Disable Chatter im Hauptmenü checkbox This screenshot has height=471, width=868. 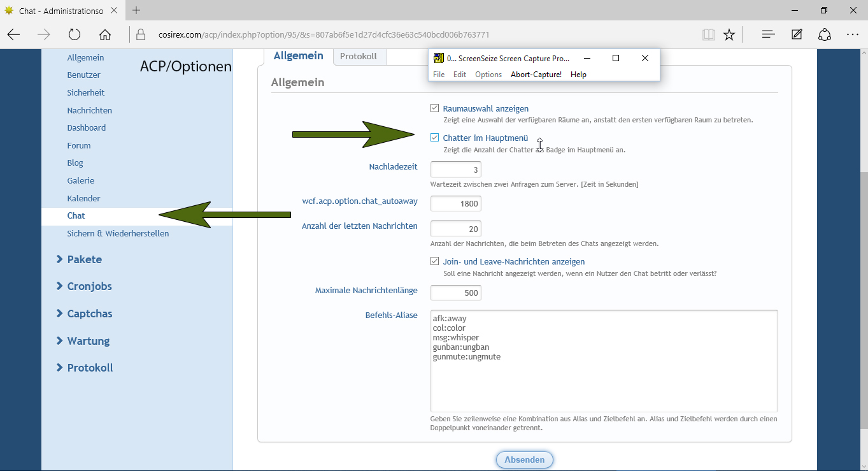click(435, 138)
